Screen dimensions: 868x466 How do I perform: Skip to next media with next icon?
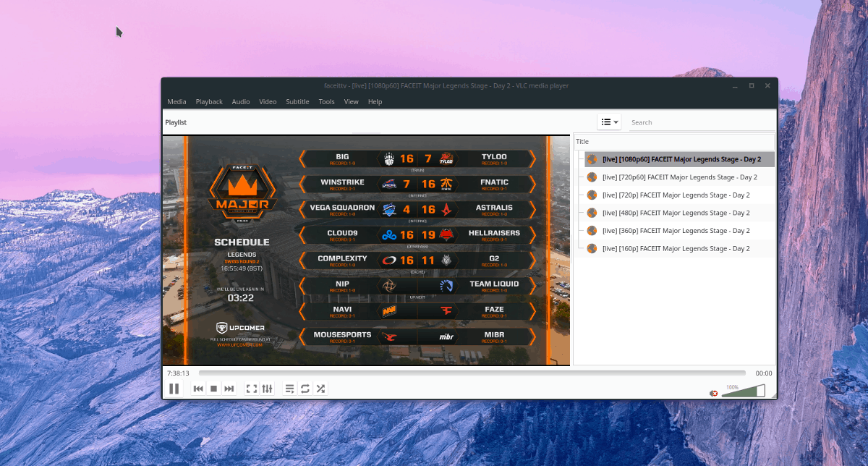click(x=229, y=389)
